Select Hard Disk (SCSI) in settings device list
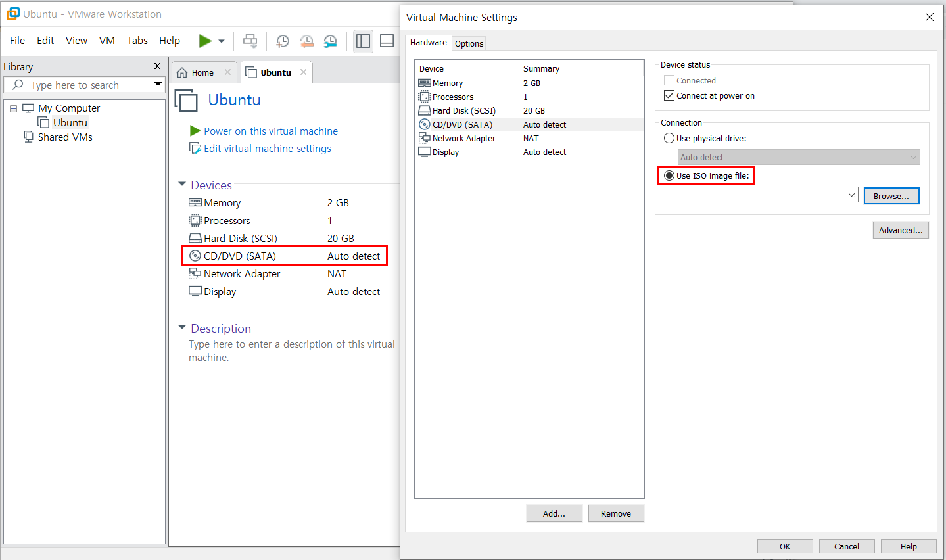The width and height of the screenshot is (946, 560). tap(530, 110)
